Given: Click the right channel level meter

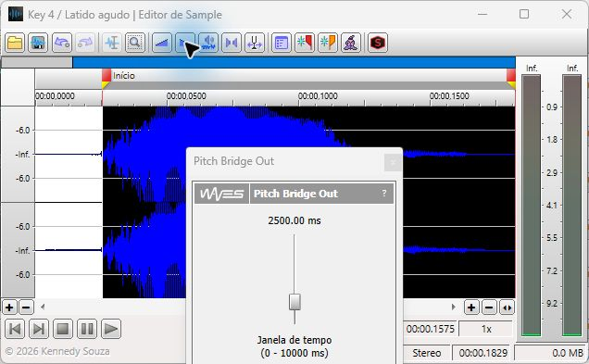Looking at the screenshot, I should tap(571, 205).
